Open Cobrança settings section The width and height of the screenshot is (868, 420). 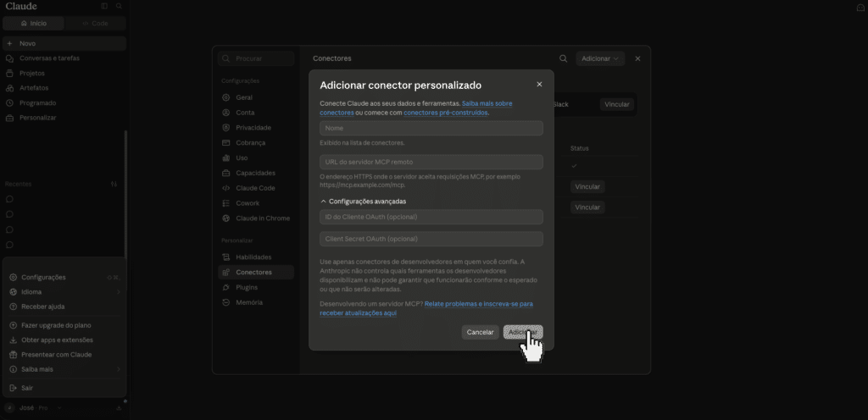[x=256, y=142]
